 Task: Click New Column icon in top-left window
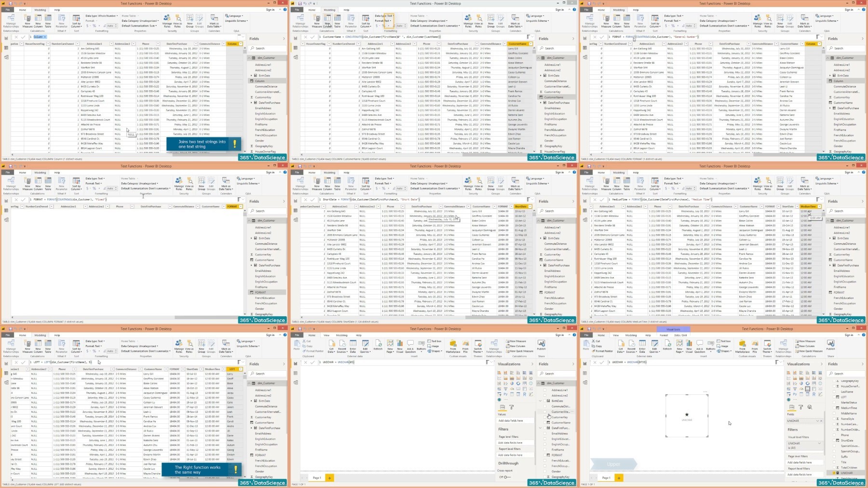point(38,18)
